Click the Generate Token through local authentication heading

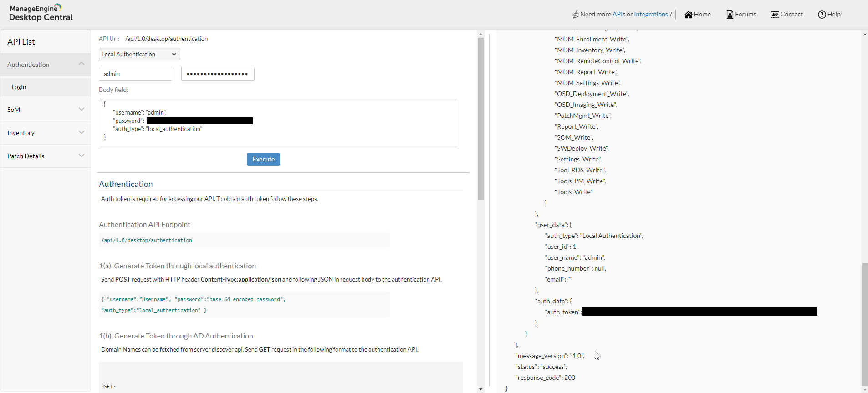point(177,266)
